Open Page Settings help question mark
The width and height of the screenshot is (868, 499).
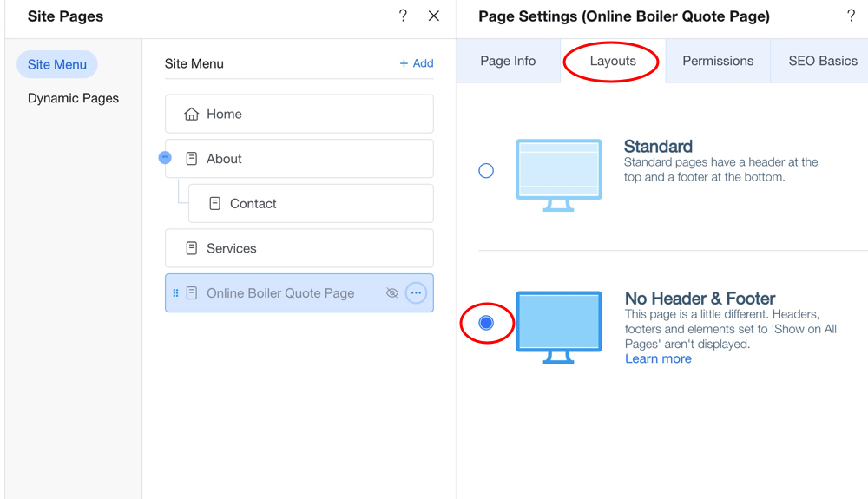click(x=851, y=16)
